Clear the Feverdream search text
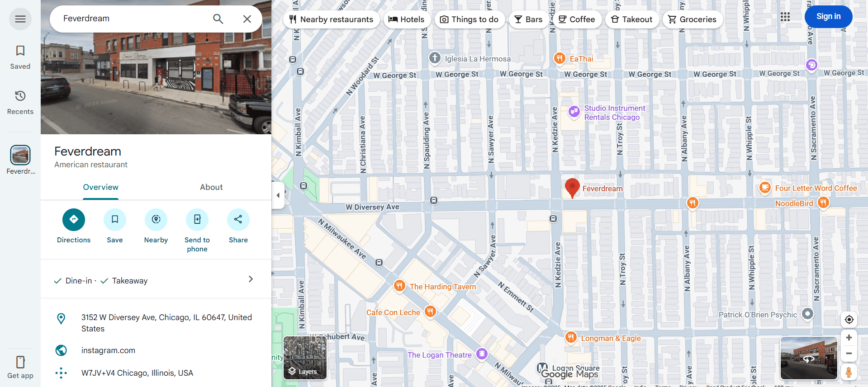The height and width of the screenshot is (387, 868). click(247, 19)
